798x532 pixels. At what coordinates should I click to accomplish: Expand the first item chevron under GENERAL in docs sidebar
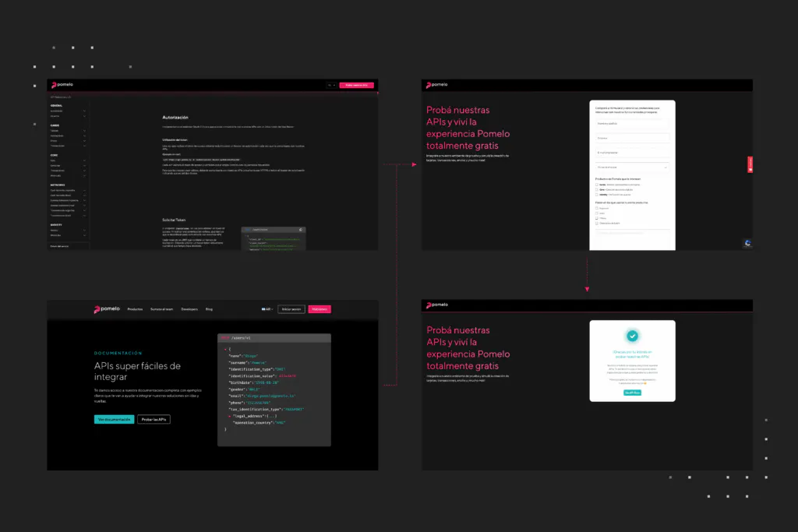tap(84, 111)
